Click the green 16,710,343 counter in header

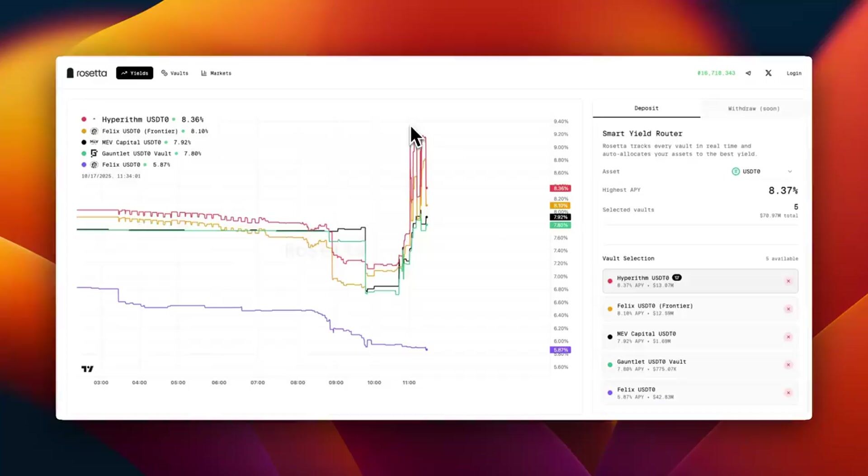click(x=716, y=73)
